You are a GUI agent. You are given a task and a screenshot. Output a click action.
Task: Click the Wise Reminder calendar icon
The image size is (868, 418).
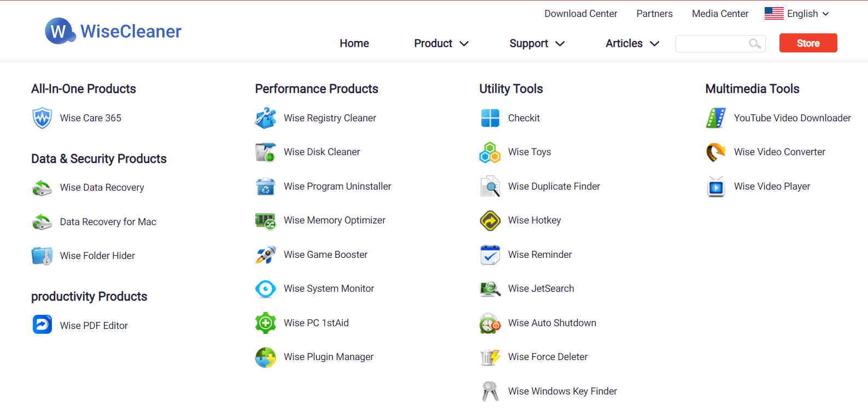[490, 255]
